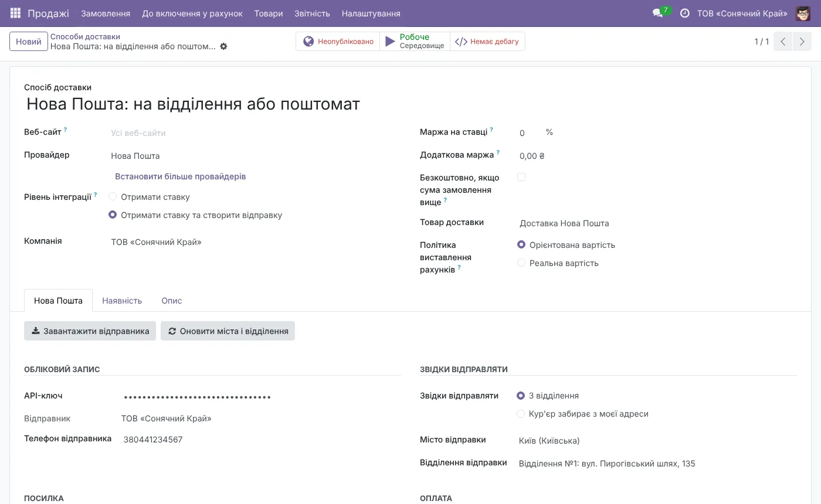The width and height of the screenshot is (821, 504).
Task: Go to Способи доставки breadcrumb
Action: [85, 36]
